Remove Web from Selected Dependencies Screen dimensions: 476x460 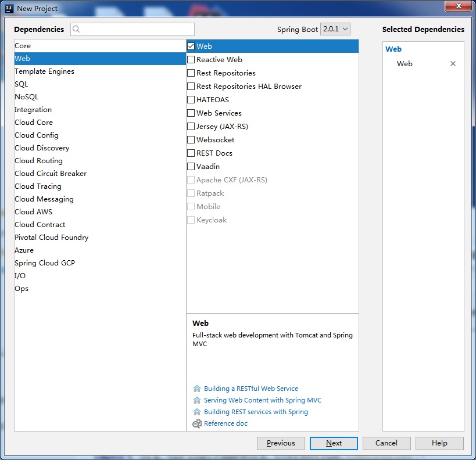[x=453, y=64]
